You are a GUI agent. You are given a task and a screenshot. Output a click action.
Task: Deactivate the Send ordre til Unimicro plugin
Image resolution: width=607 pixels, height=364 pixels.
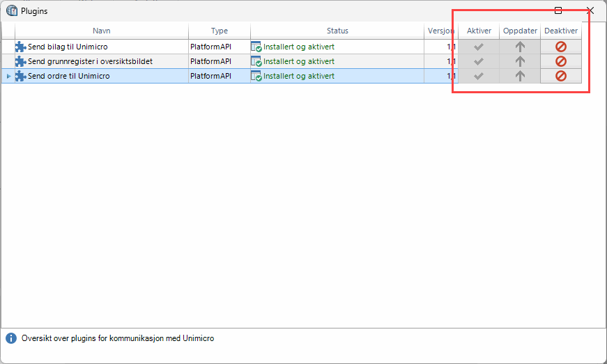pyautogui.click(x=561, y=76)
